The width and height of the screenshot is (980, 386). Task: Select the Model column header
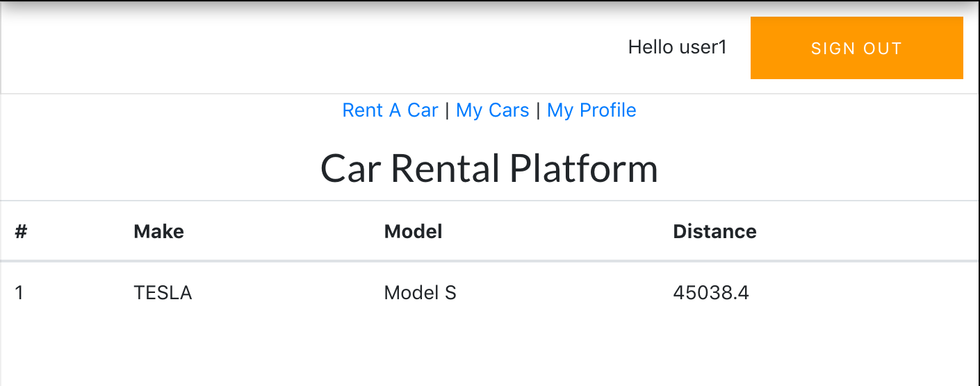(413, 232)
